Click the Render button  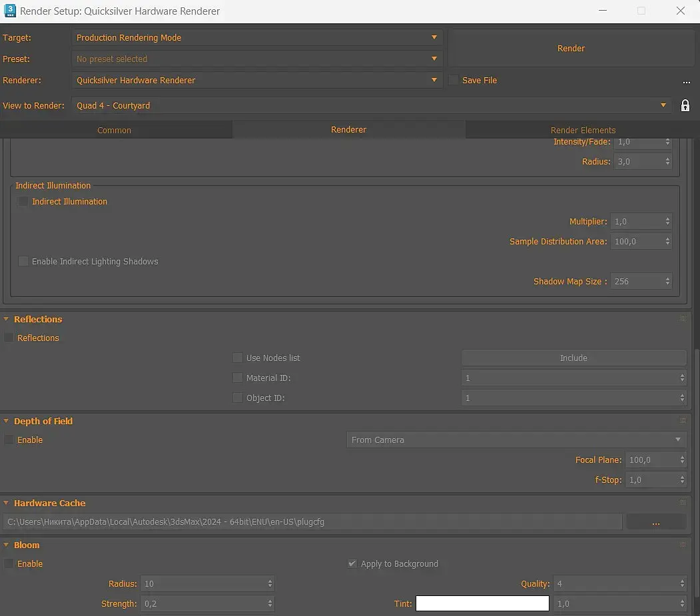click(x=571, y=48)
